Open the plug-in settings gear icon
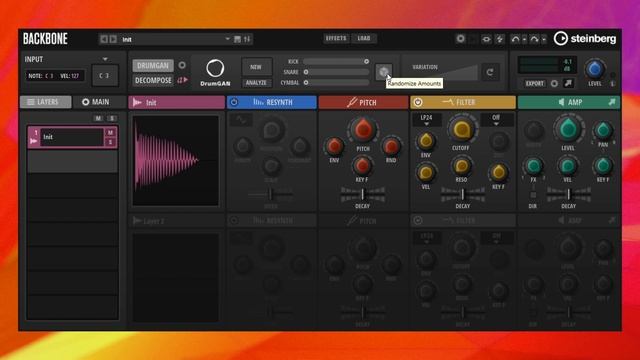The image size is (640, 360). pos(461,38)
